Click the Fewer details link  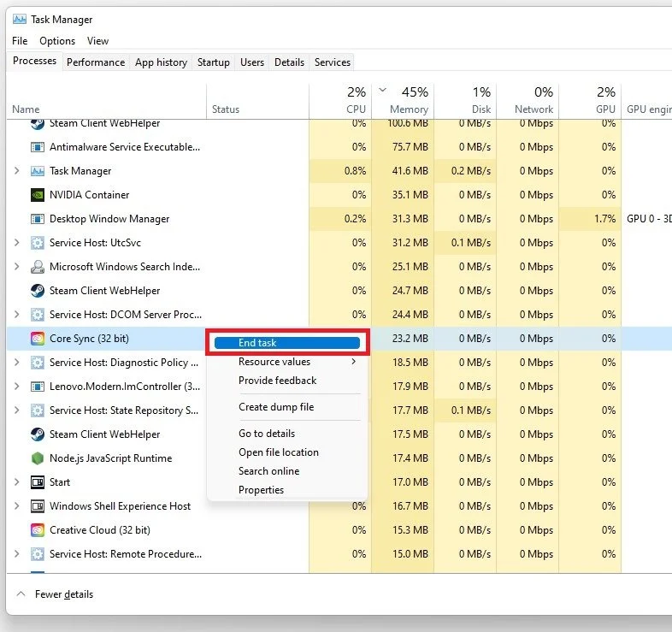point(64,594)
